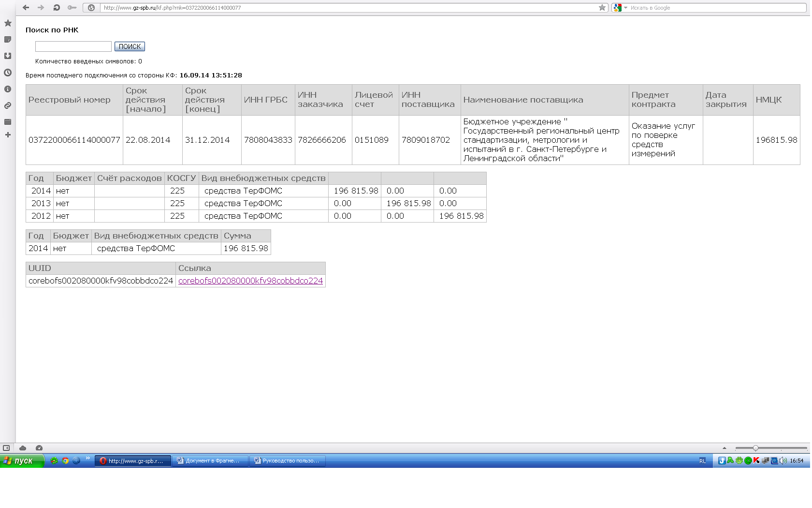Open the Bookmarks star panel in sidebar
The width and height of the screenshot is (812, 508).
click(x=8, y=23)
